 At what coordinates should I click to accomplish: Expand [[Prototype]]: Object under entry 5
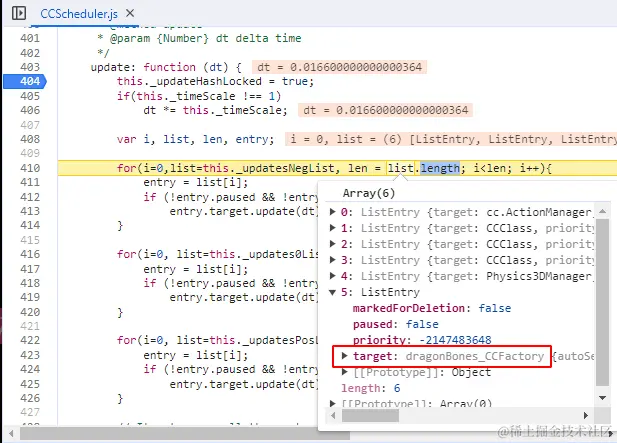pos(345,372)
